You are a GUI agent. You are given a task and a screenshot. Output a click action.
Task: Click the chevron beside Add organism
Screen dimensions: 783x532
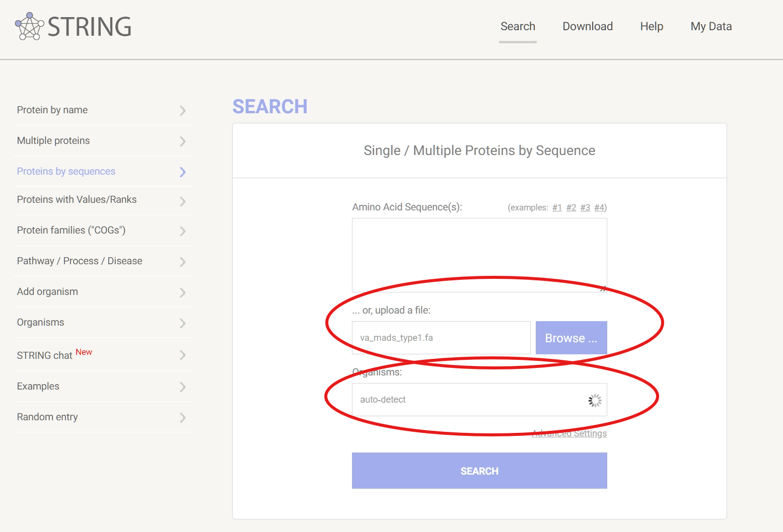(x=183, y=292)
